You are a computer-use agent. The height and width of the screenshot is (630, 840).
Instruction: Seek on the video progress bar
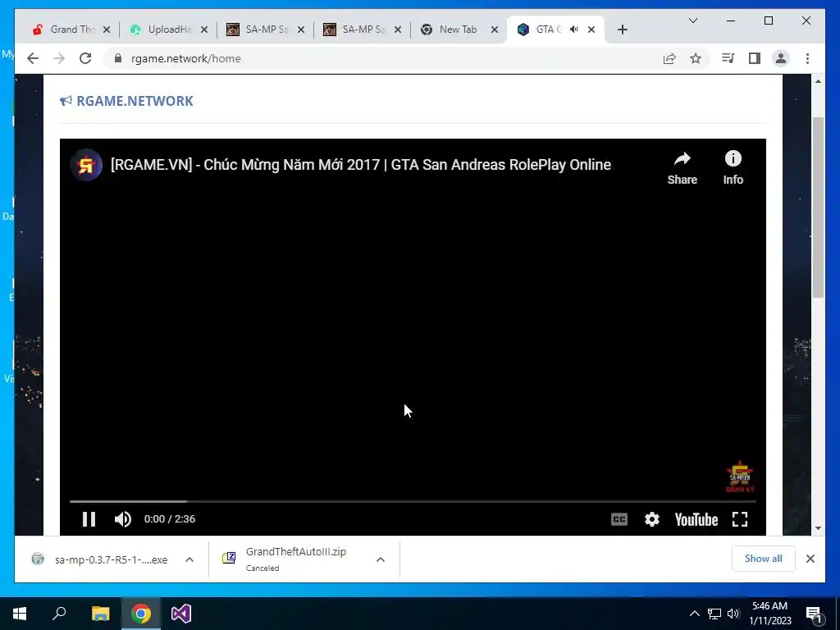tap(413, 501)
